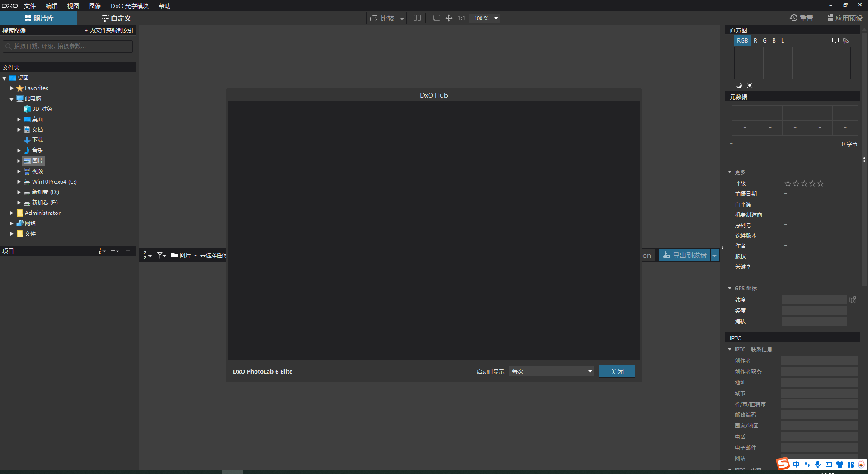Select the fit-to-screen view icon
The height and width of the screenshot is (474, 868).
pyautogui.click(x=436, y=18)
